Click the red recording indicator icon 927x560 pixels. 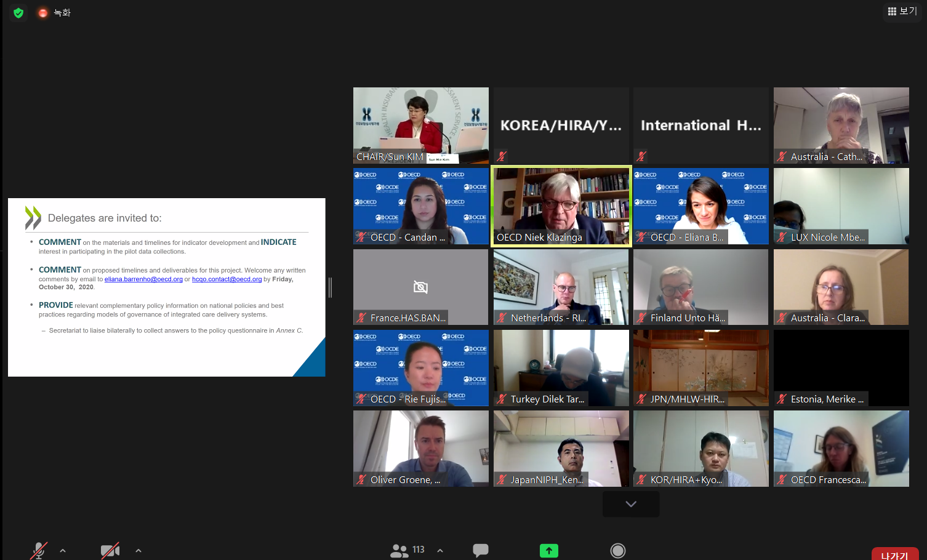[x=42, y=13]
